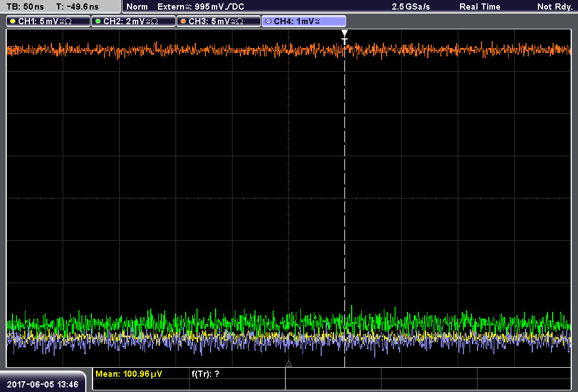Select the CH2: 2 mV channel tab
578x392 pixels.
133,21
